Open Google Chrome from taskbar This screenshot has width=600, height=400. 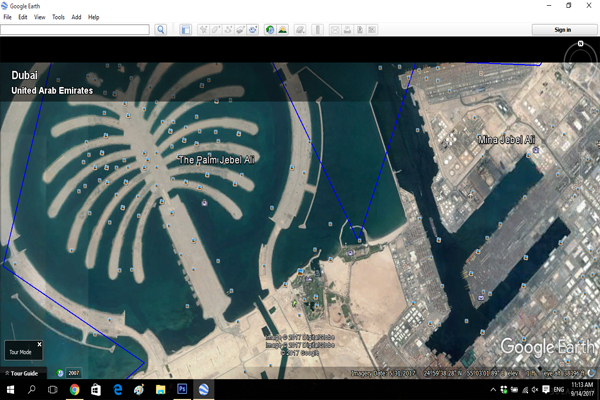click(x=74, y=390)
